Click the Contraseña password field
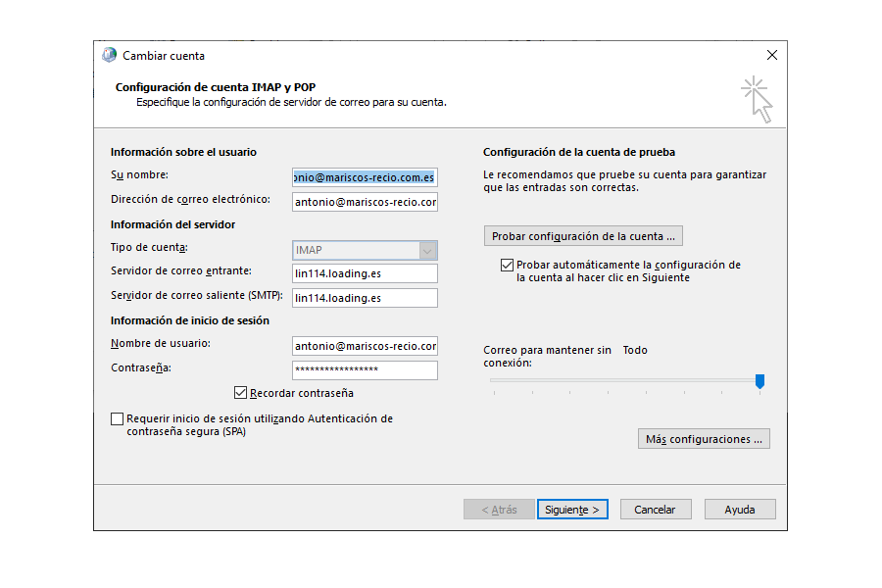882x588 pixels. (x=365, y=370)
